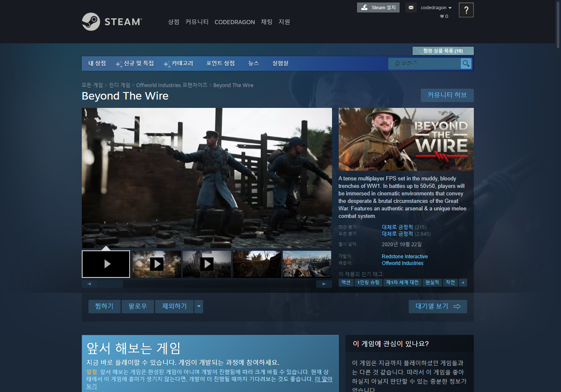Click 커뮤니티 in the top navigation

point(197,22)
